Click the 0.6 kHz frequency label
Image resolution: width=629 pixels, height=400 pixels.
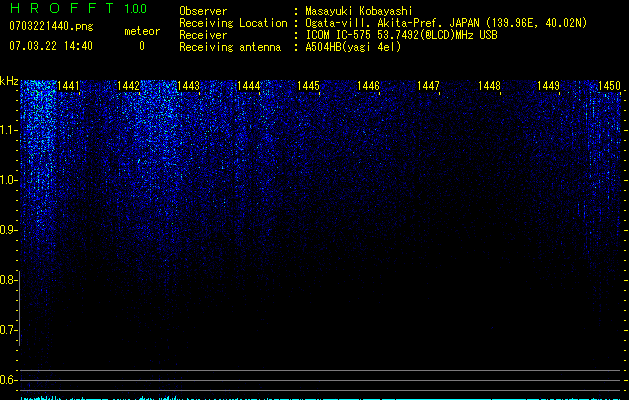click(8, 380)
